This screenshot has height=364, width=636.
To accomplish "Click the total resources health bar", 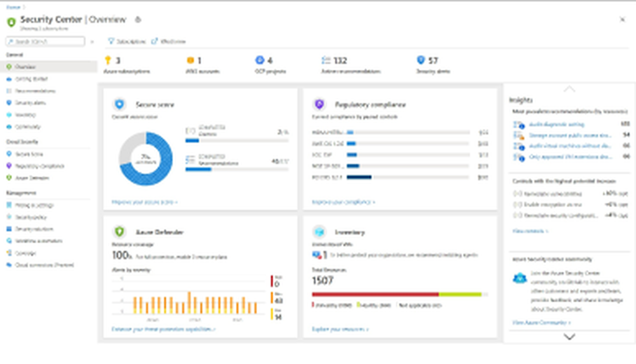I will [x=400, y=294].
